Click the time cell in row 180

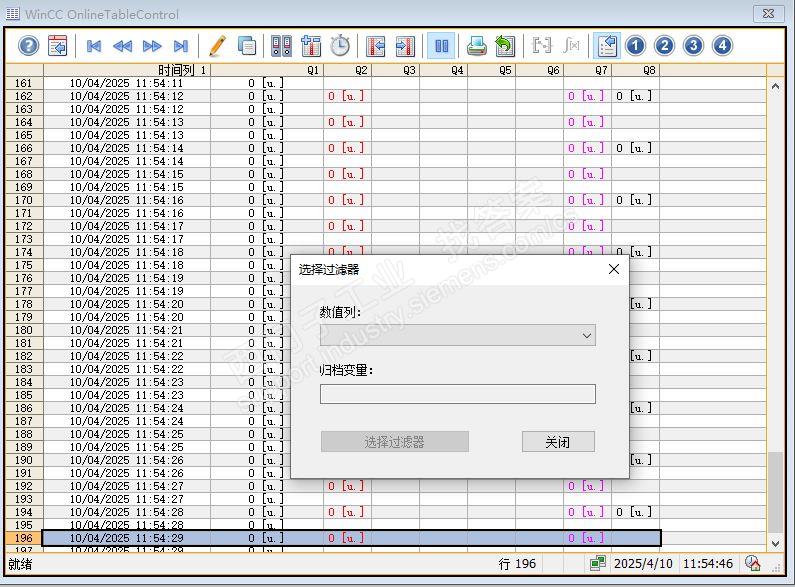click(x=127, y=330)
